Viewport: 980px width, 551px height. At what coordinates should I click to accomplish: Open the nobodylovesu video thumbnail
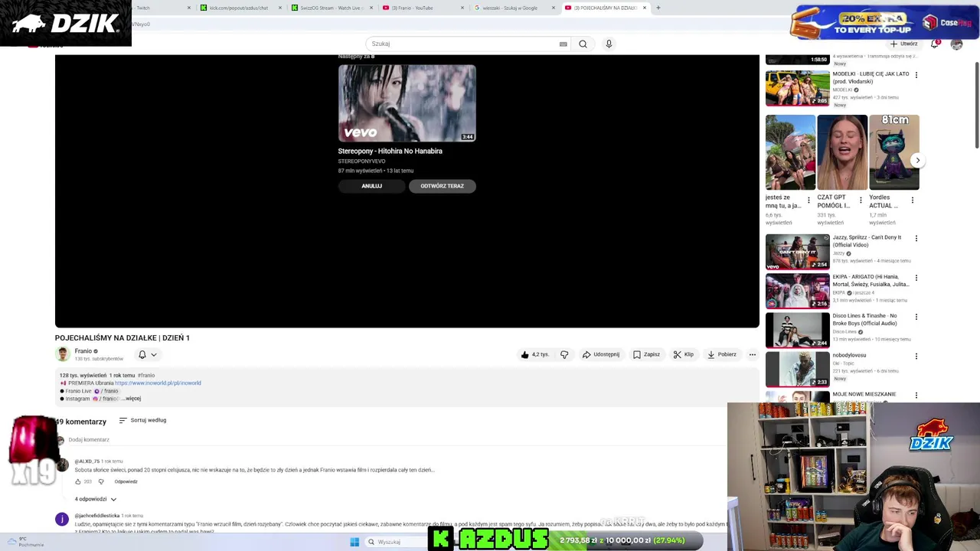click(797, 369)
